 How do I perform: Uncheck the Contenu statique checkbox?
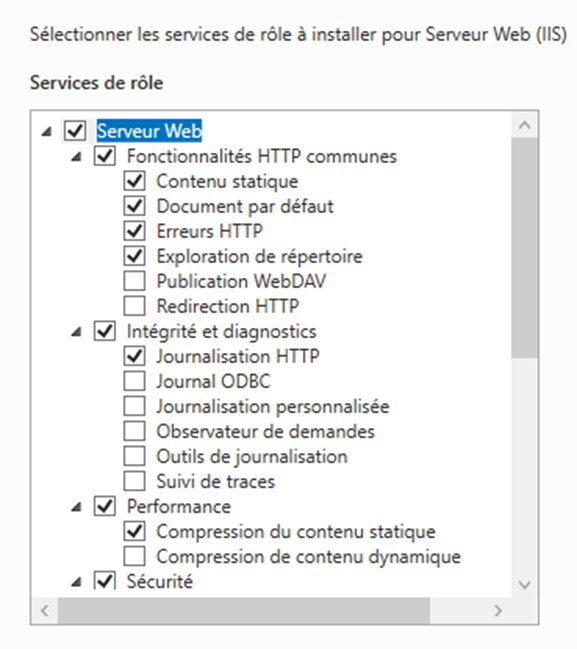click(x=135, y=181)
